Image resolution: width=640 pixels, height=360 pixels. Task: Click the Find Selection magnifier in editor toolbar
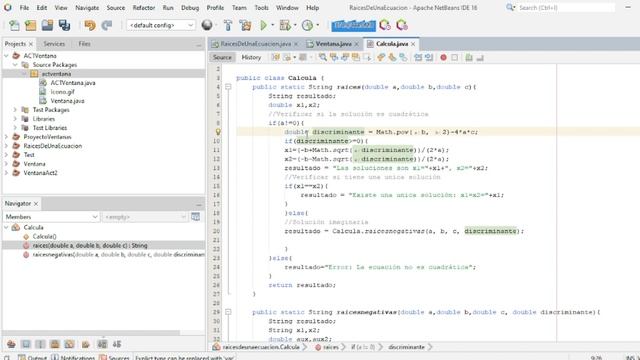click(323, 58)
